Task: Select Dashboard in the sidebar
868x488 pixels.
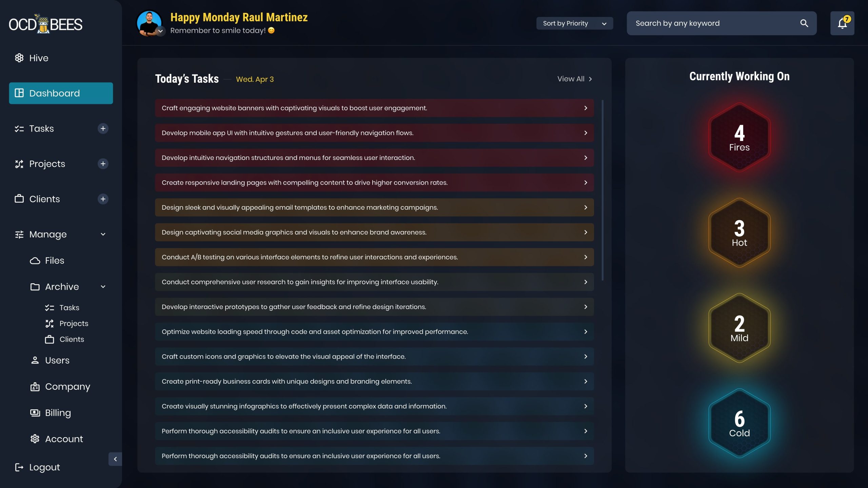Action: [61, 93]
